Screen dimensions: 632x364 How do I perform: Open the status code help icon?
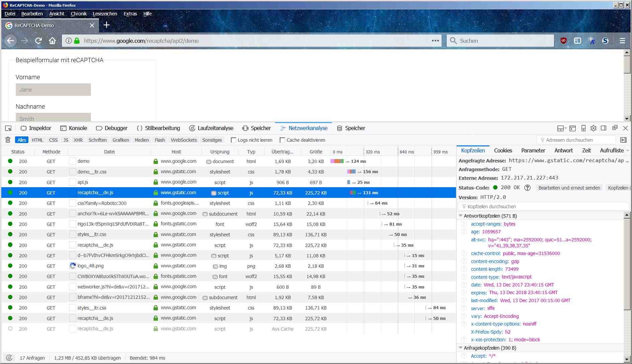(528, 188)
